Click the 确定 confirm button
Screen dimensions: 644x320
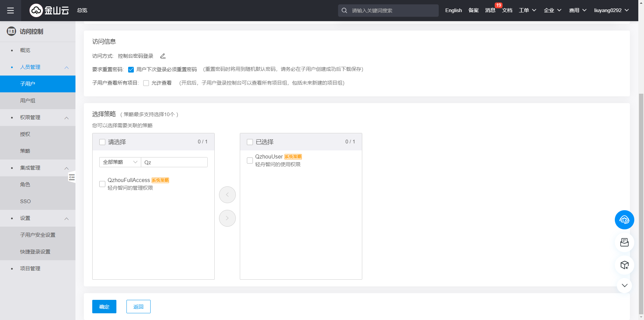tap(104, 307)
